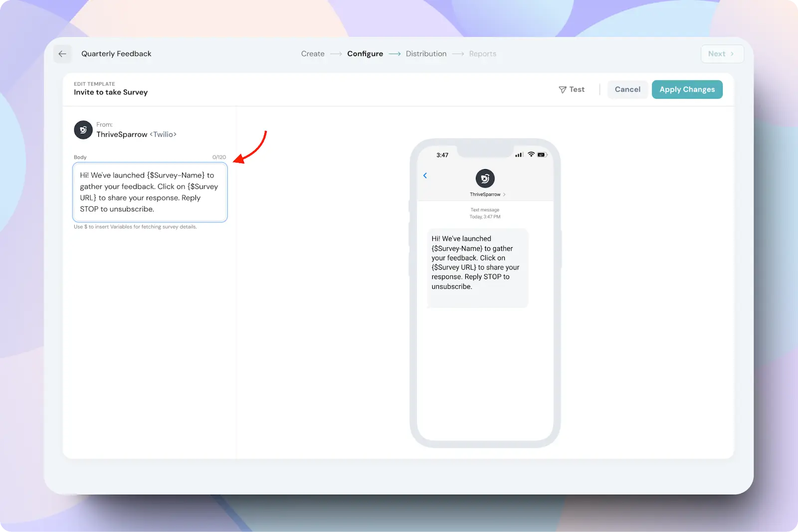Screen dimensions: 798x532
Task: Open the ThriveSparrow <Twilio> sender selector
Action: pyautogui.click(x=136, y=135)
